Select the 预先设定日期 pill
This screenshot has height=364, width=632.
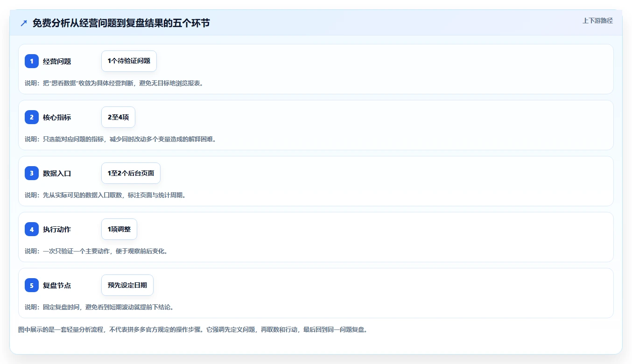click(x=127, y=285)
